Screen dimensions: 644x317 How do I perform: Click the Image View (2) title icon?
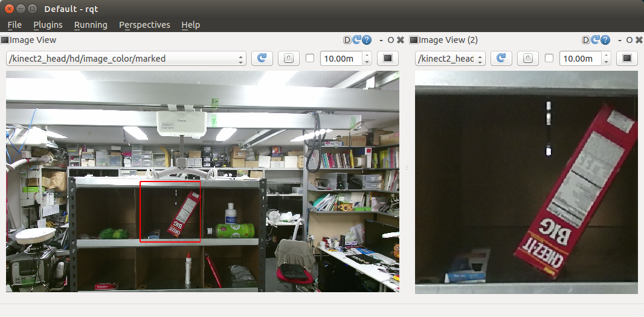click(414, 40)
